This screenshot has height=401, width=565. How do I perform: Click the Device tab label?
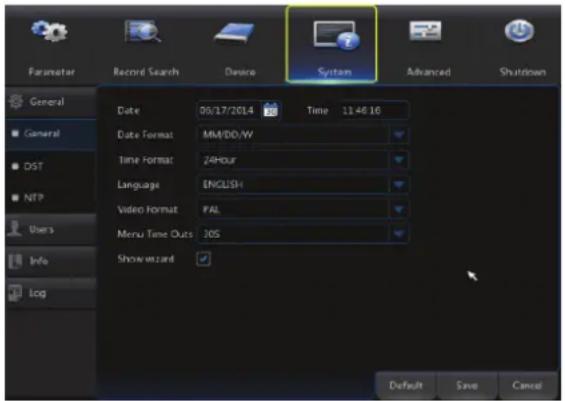[240, 72]
